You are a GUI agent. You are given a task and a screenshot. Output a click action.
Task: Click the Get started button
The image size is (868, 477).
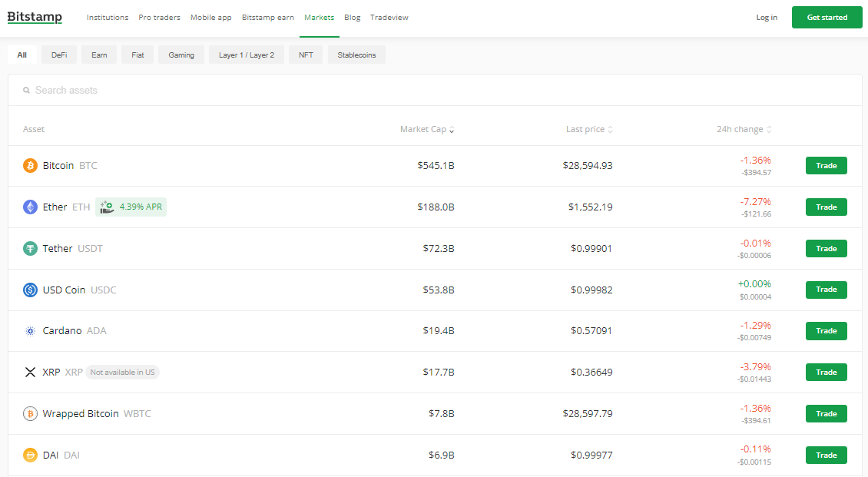click(x=827, y=17)
